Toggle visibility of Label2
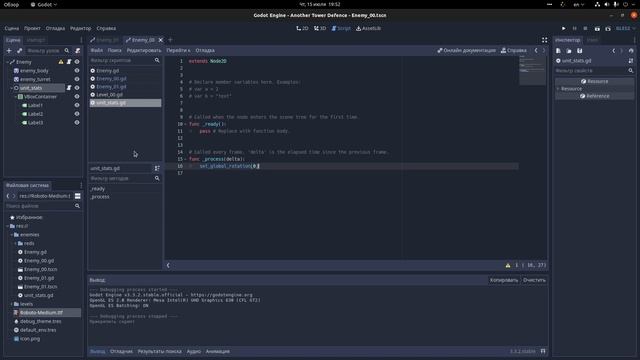 click(x=77, y=114)
